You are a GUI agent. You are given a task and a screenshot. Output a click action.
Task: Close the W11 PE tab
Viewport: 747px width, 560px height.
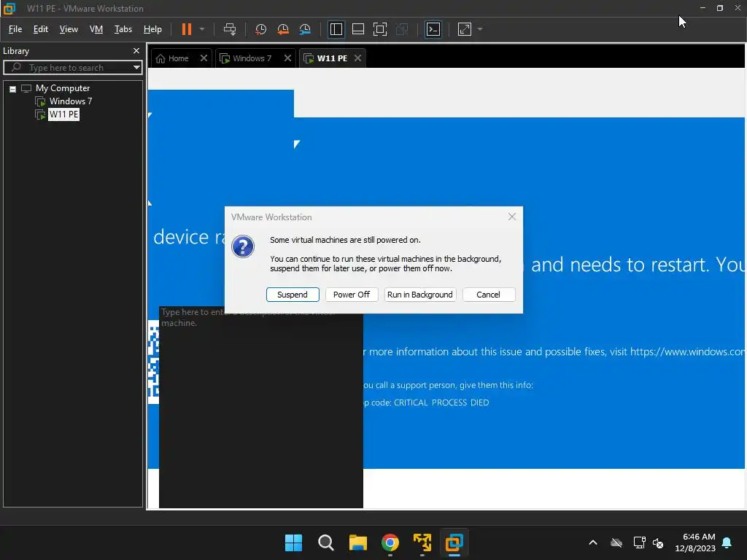(357, 58)
